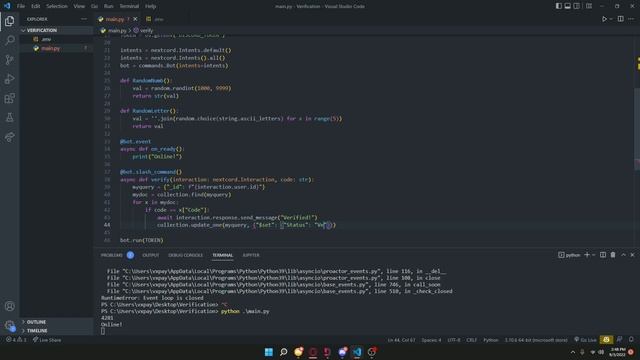The height and width of the screenshot is (360, 640).
Task: Click Live Share in status bar
Action: (47, 340)
